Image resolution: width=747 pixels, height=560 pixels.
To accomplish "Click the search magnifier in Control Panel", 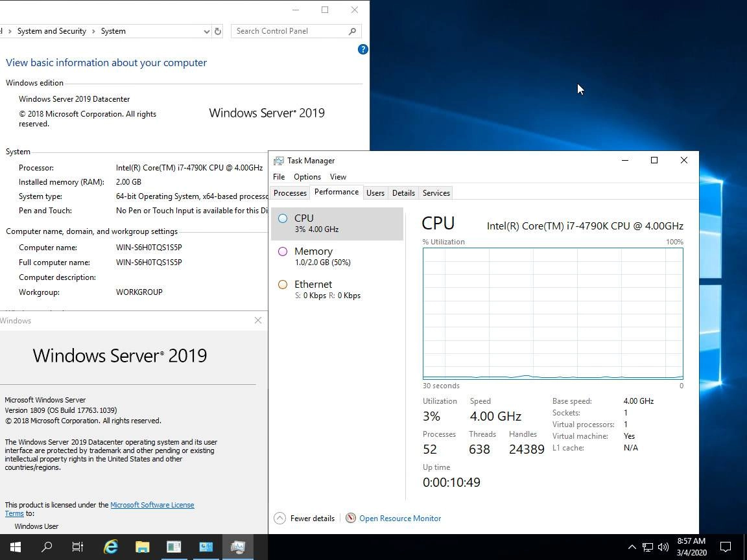I will (x=352, y=31).
